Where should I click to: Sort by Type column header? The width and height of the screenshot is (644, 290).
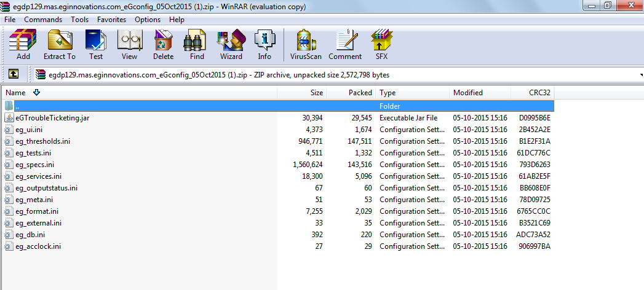[413, 93]
